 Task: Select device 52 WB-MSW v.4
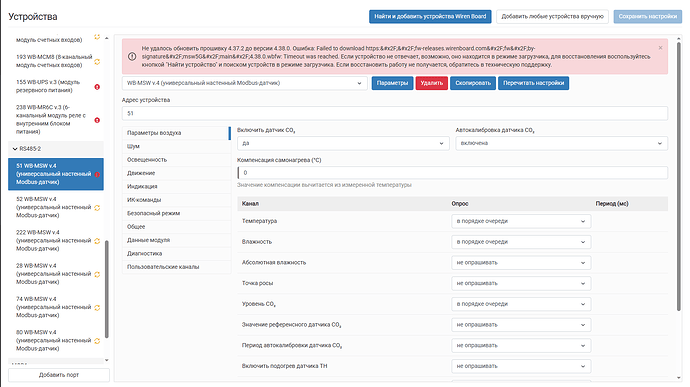56,207
